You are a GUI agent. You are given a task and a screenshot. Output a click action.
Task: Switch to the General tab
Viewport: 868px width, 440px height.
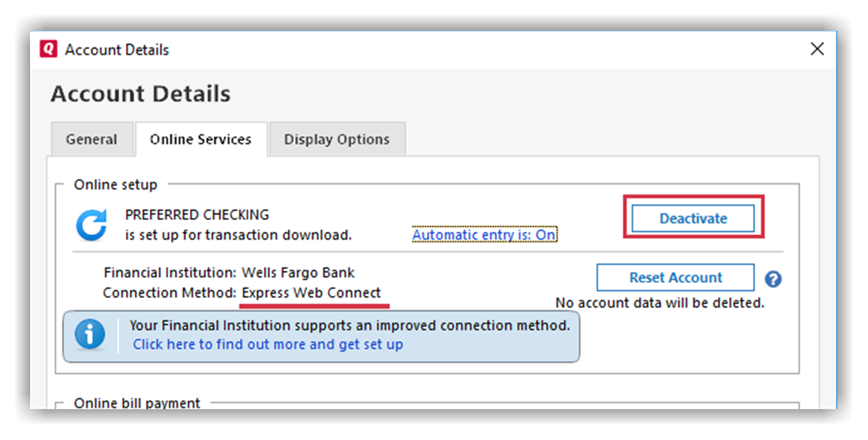pyautogui.click(x=92, y=140)
